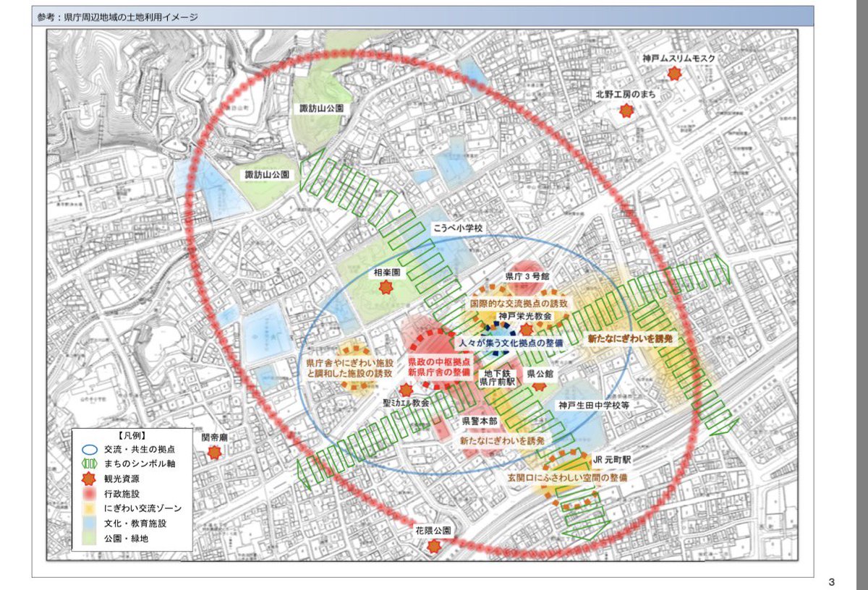This screenshot has height=590, width=868.
Task: Click the 県警本部 label
Action: [478, 420]
